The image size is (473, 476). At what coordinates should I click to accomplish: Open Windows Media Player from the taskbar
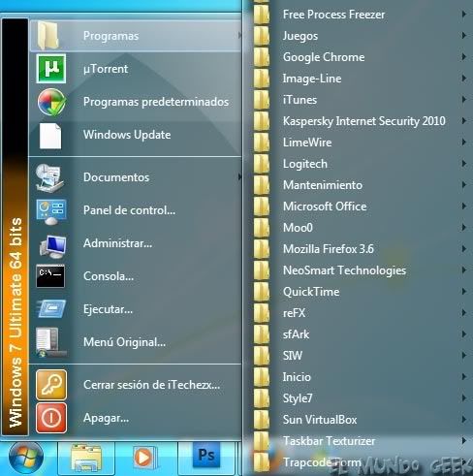tap(144, 458)
